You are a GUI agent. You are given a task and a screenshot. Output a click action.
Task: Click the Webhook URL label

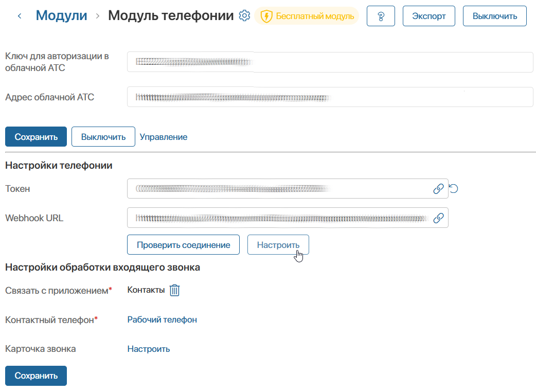coord(34,218)
